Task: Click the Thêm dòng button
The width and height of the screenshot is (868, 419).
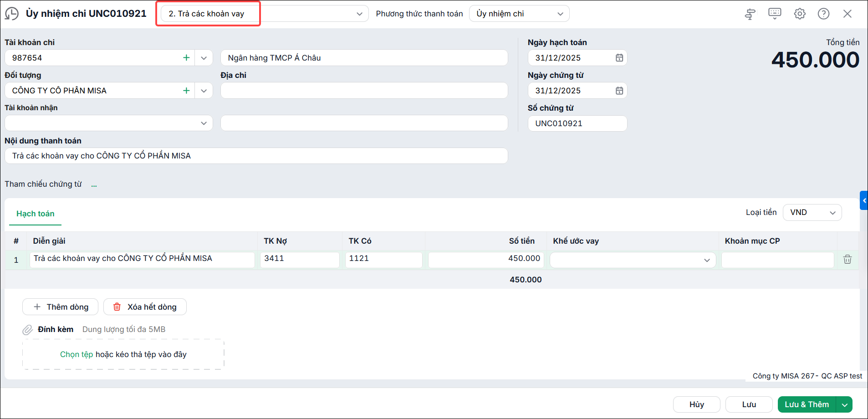Action: (x=61, y=307)
